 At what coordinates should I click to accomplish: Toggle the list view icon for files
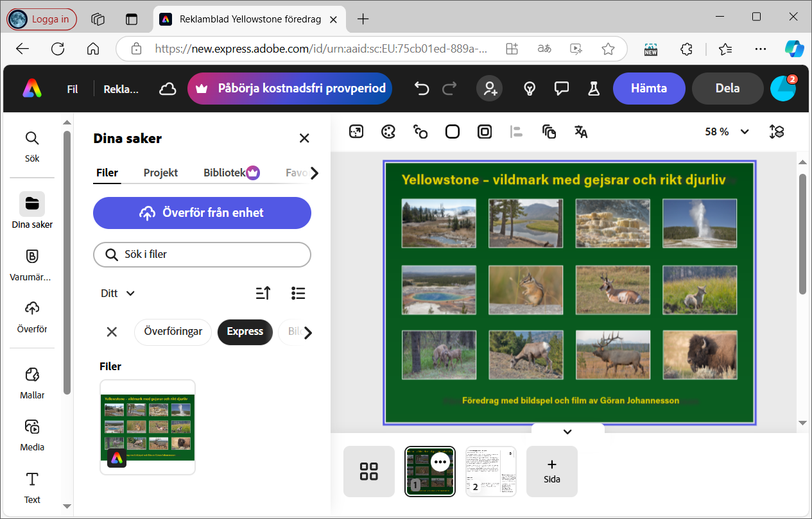(x=298, y=293)
